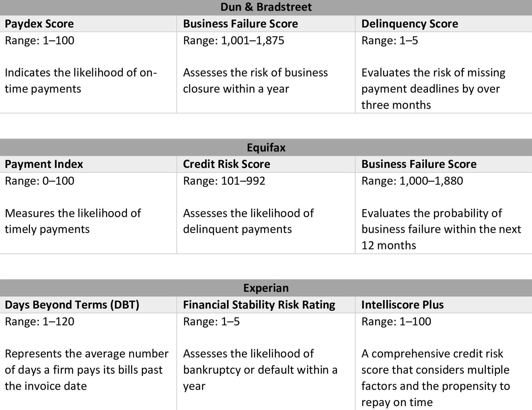532x410 pixels.
Task: Click the Range: 1–120 text
Action: tap(40, 322)
